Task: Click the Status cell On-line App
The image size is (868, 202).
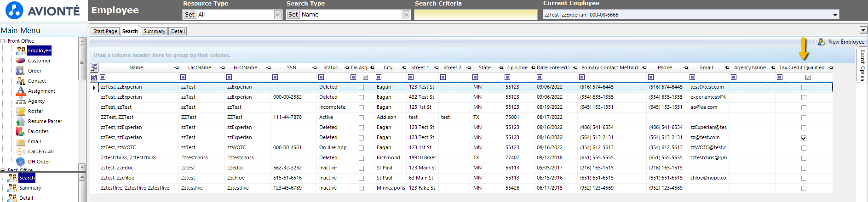Action: click(x=333, y=148)
